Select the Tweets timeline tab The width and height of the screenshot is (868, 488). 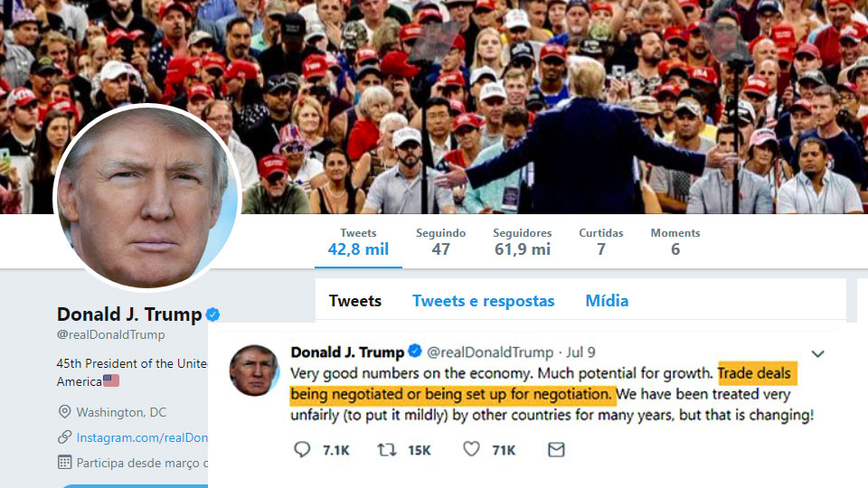[x=354, y=301]
